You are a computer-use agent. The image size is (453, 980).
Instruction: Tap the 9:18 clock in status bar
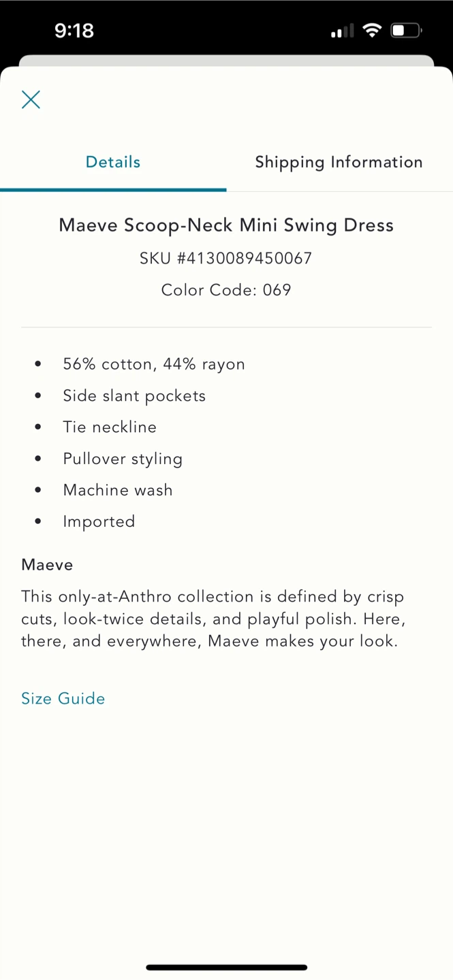[74, 30]
